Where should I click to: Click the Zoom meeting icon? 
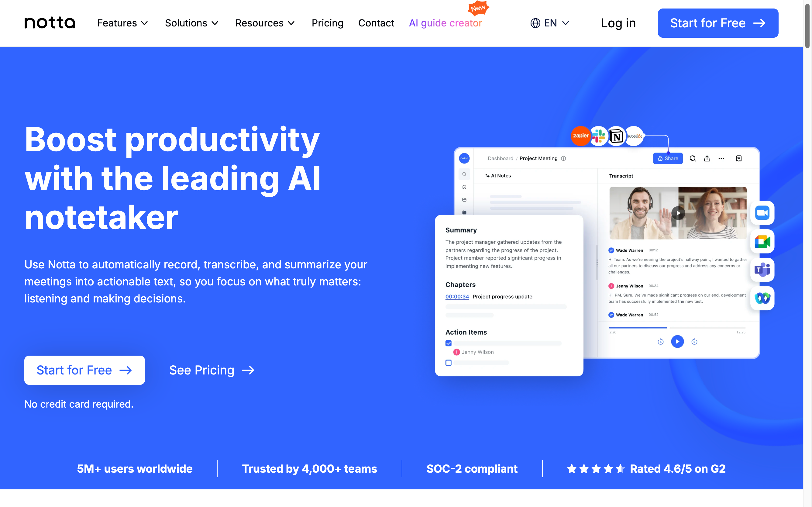point(763,212)
